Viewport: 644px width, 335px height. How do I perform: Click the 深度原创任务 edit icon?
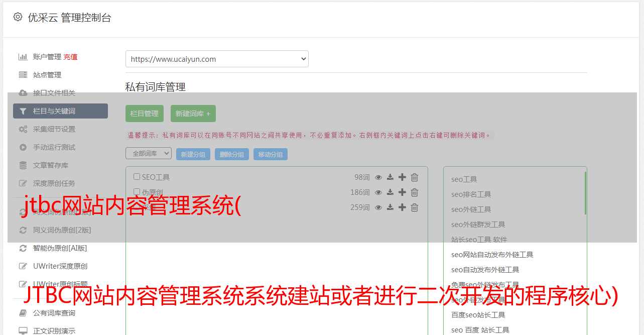(23, 183)
